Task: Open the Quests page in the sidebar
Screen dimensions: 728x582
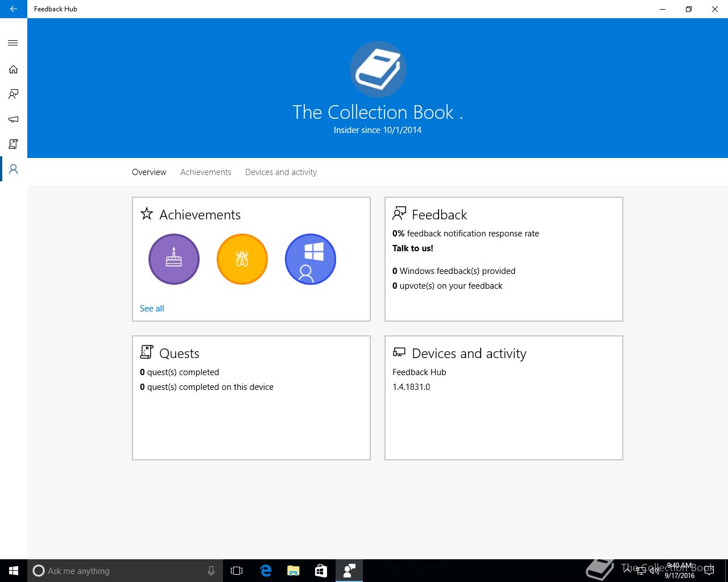Action: [13, 144]
